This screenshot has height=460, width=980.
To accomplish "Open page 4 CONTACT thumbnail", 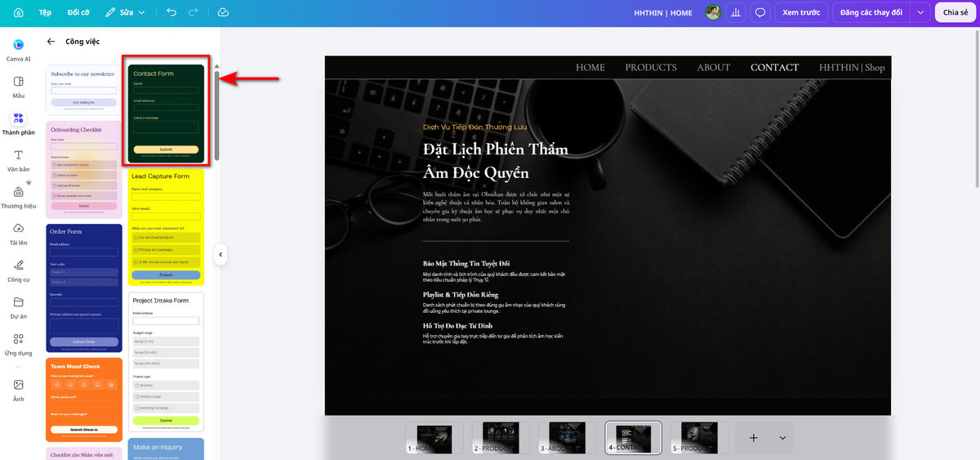I will [x=633, y=438].
